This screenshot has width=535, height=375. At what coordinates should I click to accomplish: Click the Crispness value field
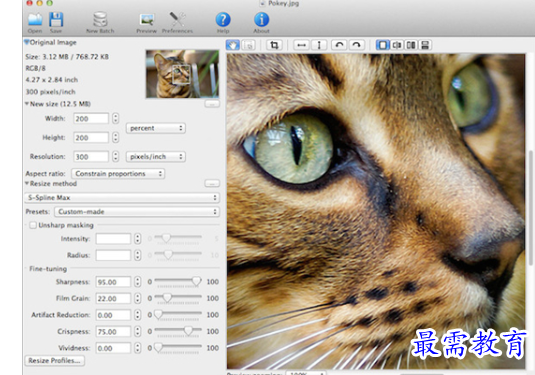113,332
